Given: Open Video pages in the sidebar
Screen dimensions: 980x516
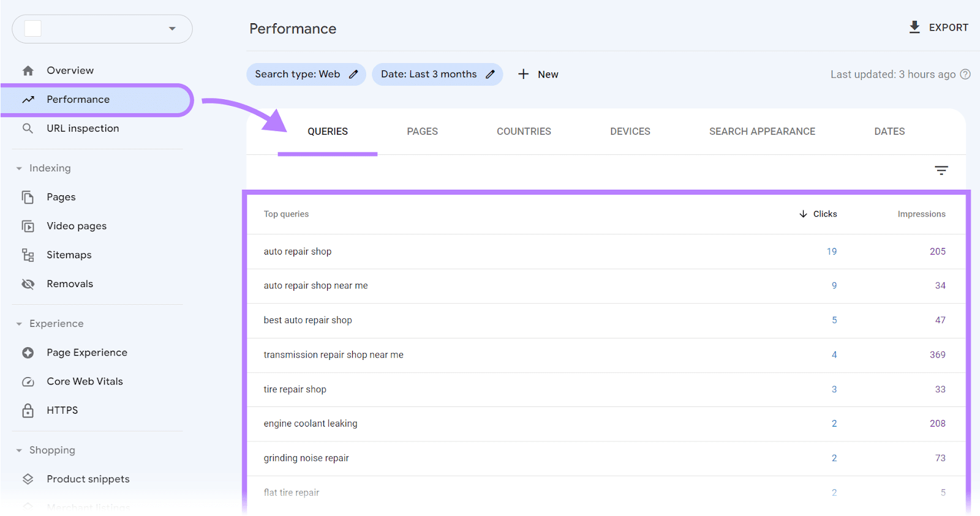Looking at the screenshot, I should pos(77,226).
